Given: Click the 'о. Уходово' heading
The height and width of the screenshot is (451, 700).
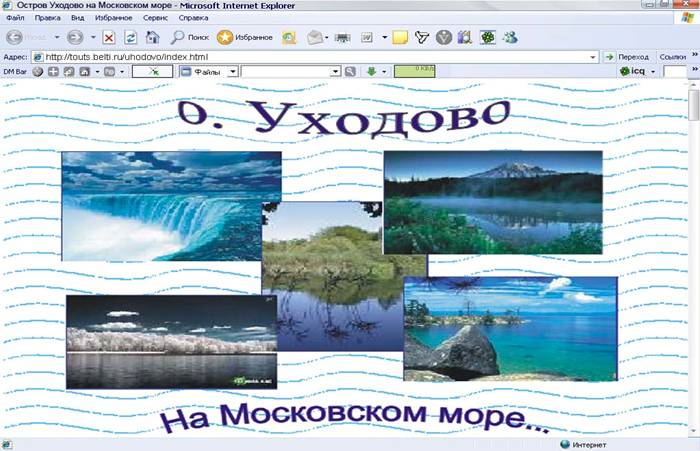Looking at the screenshot, I should point(344,117).
